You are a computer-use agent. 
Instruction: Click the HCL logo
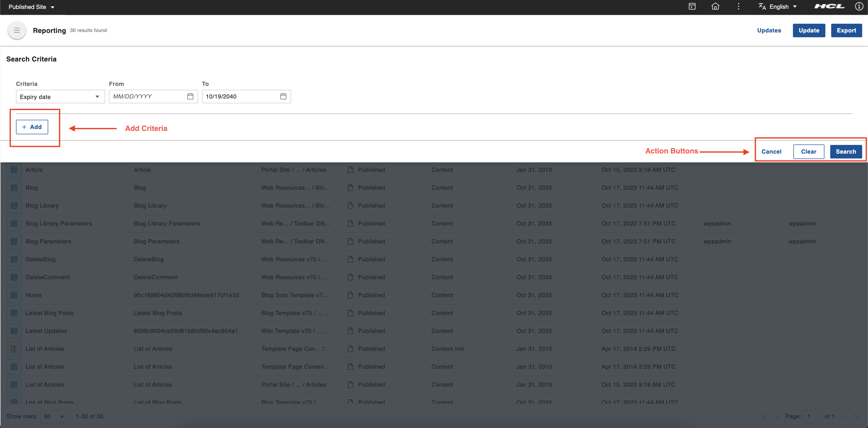pyautogui.click(x=829, y=6)
